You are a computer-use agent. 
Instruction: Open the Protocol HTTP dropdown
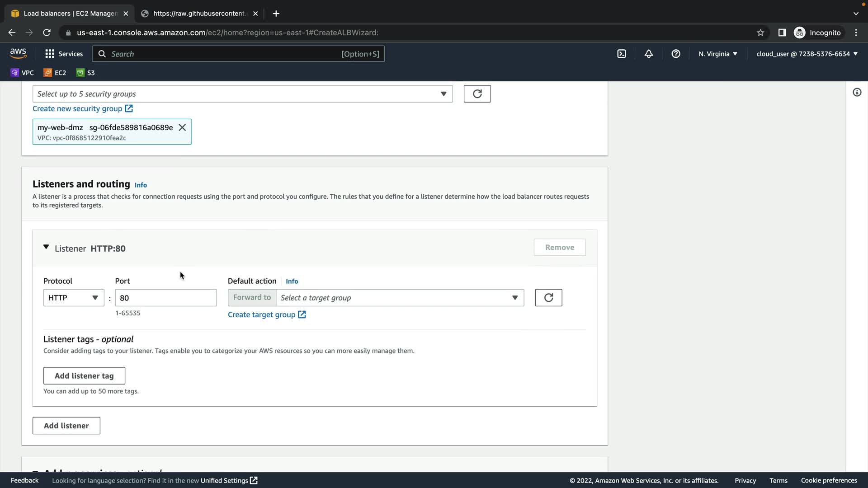point(74,298)
